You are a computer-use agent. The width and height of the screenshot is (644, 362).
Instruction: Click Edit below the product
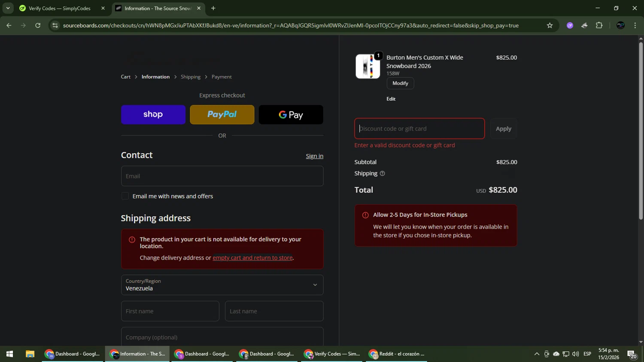[391, 99]
